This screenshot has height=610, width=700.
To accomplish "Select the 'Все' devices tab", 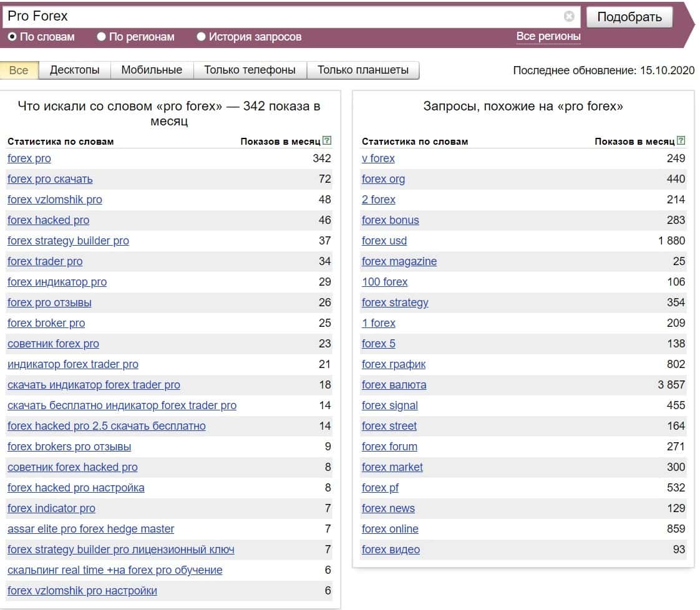I will [19, 70].
